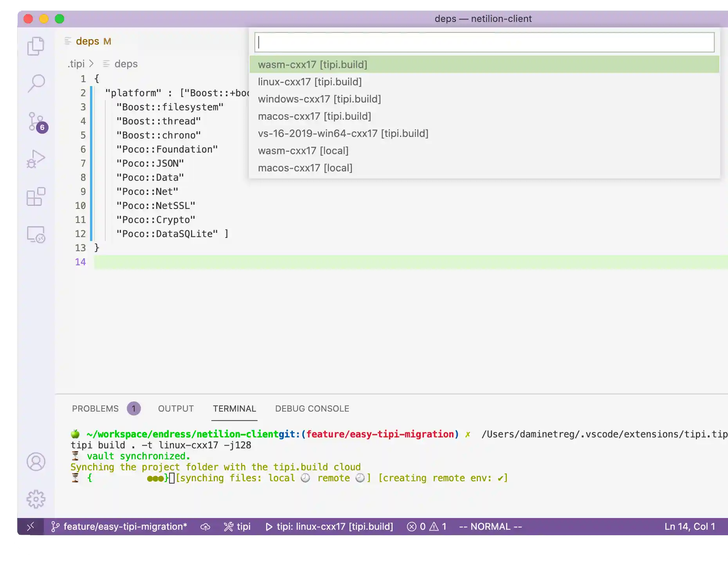Screen dimensions: 728x572
Task: Run tipi: linux-cxx17 [tipi.build] from status bar
Action: tap(330, 526)
